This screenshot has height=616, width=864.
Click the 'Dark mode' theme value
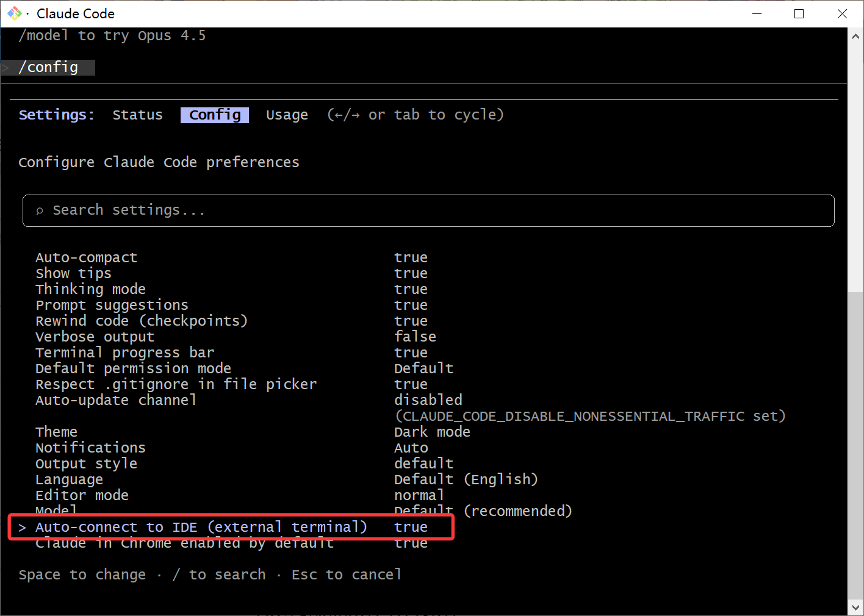432,432
